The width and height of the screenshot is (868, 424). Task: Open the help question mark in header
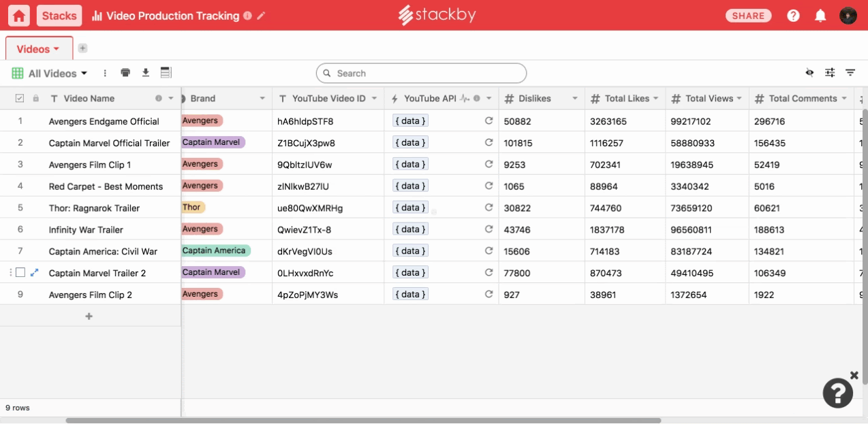point(793,16)
